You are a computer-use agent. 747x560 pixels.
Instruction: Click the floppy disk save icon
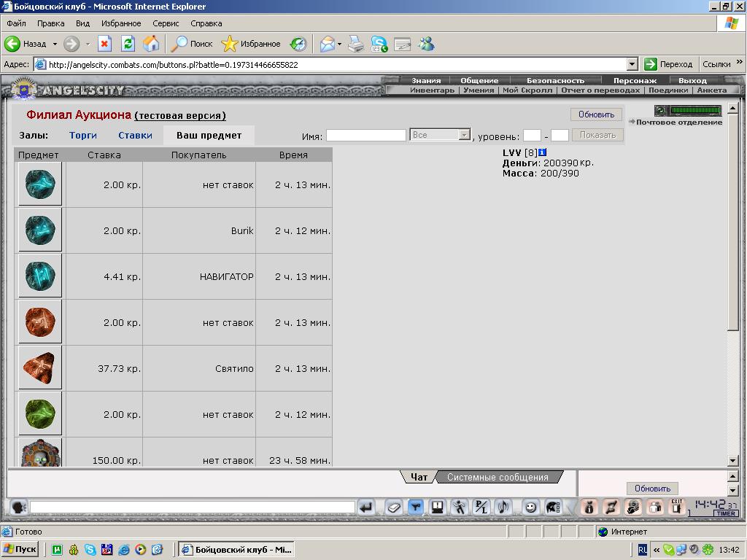(438, 507)
